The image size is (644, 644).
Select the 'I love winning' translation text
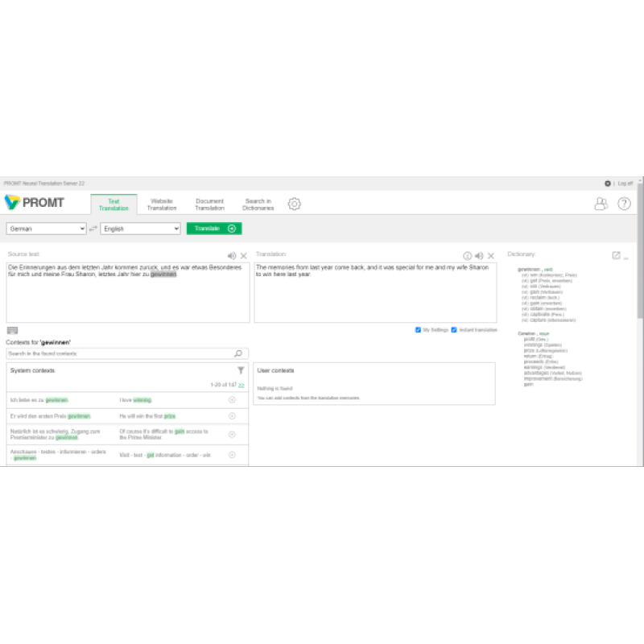click(135, 400)
